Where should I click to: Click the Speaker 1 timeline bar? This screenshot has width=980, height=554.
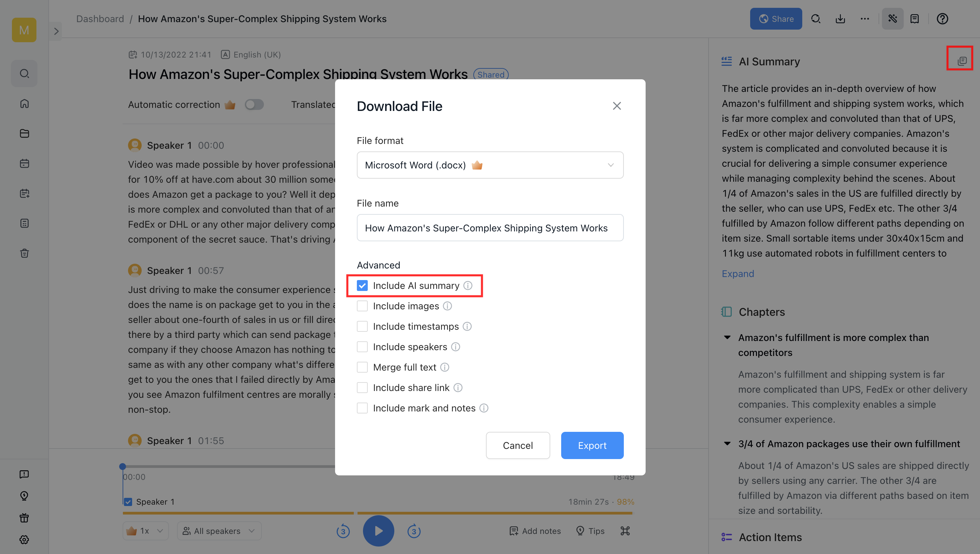377,513
